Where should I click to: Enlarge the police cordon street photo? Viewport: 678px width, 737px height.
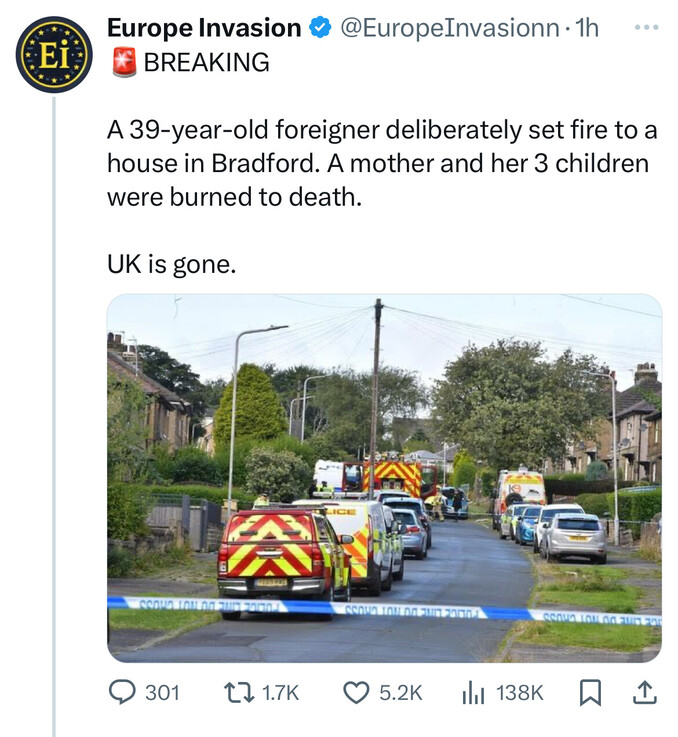[x=384, y=478]
